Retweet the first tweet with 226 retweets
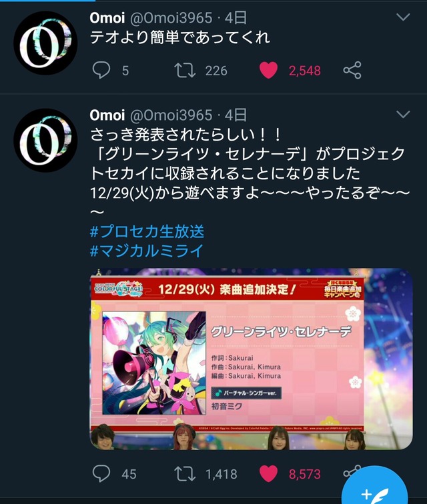This screenshot has width=427, height=504. click(185, 71)
